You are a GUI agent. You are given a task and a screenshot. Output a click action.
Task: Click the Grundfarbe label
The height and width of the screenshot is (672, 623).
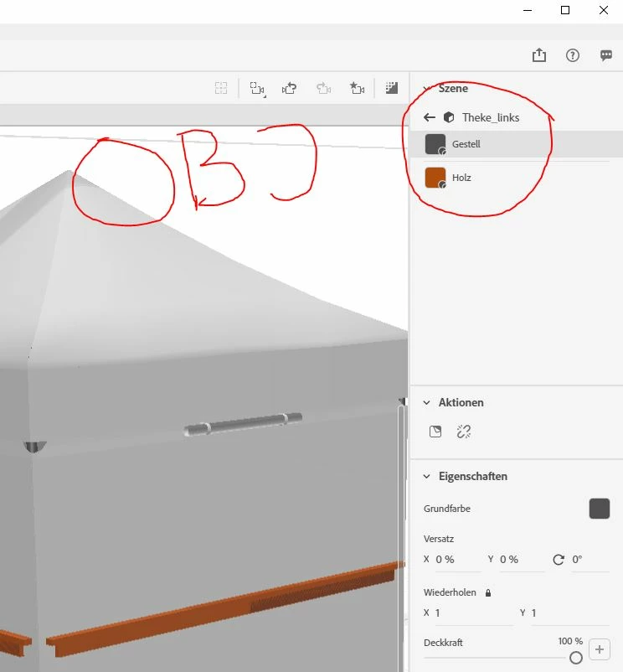point(447,509)
